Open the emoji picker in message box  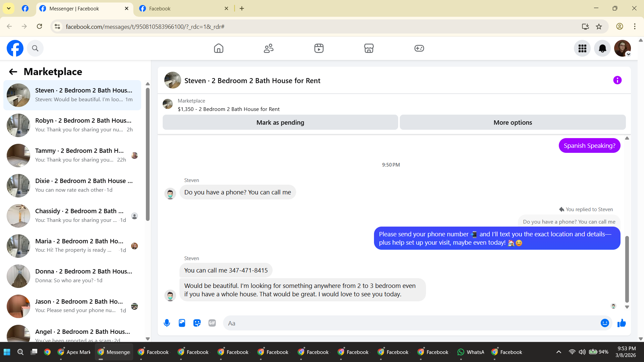tap(605, 323)
